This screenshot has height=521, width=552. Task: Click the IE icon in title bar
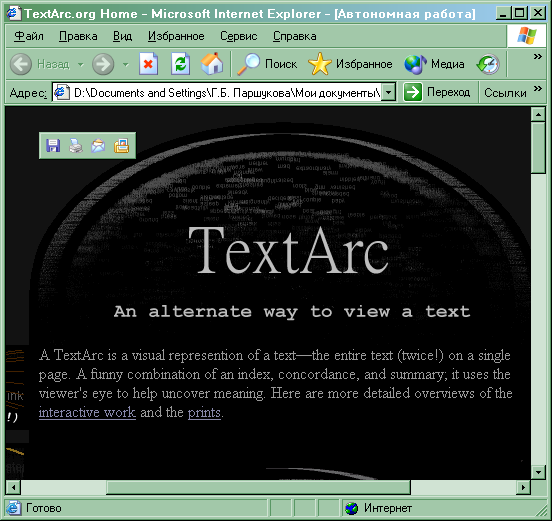click(x=13, y=13)
